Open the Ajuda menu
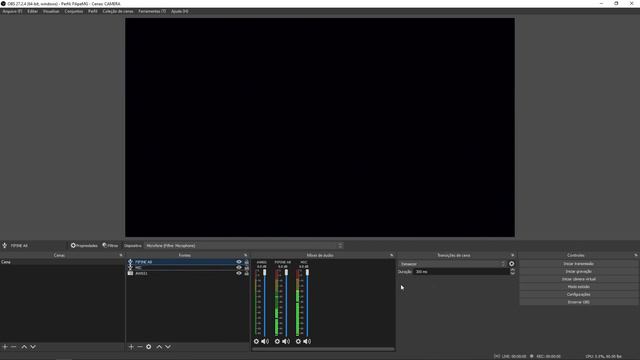 click(x=180, y=11)
